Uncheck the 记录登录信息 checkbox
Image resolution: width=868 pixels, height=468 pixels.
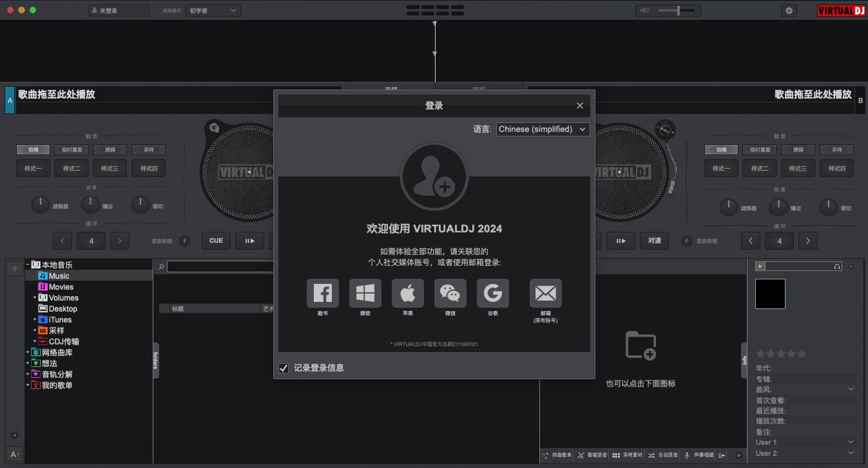tap(284, 368)
